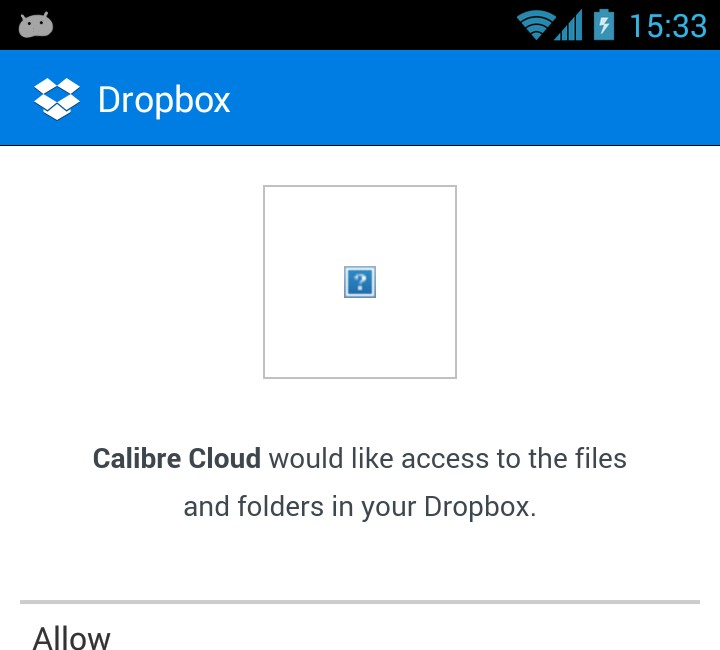This screenshot has width=720, height=650.
Task: Click the app icon placeholder frame
Action: coord(360,282)
